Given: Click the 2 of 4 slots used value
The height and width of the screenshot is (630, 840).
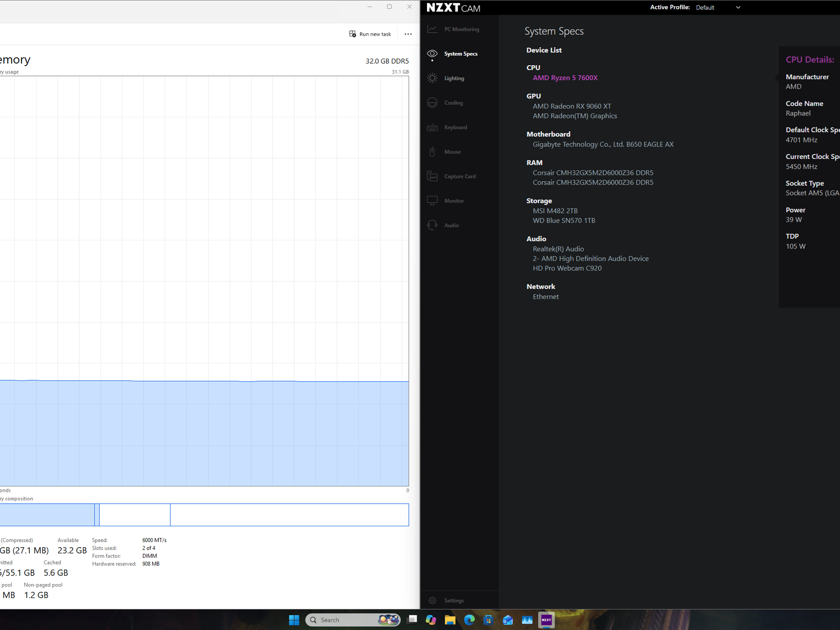Looking at the screenshot, I should pos(149,548).
